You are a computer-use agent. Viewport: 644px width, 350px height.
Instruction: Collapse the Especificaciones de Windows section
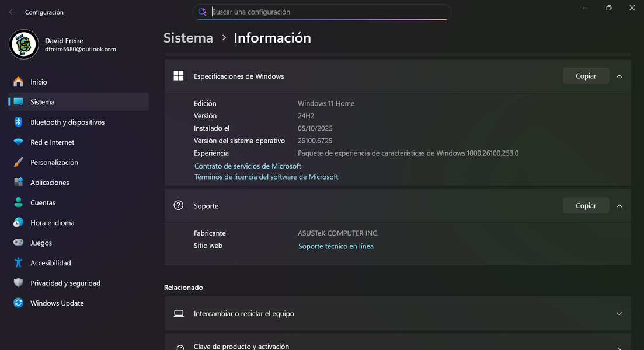(619, 76)
